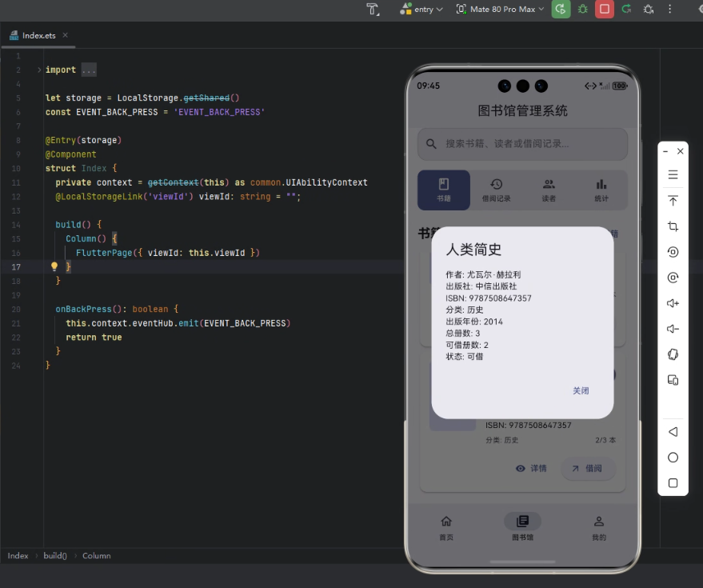Select the 借阅记录 tab in the emulator

497,190
